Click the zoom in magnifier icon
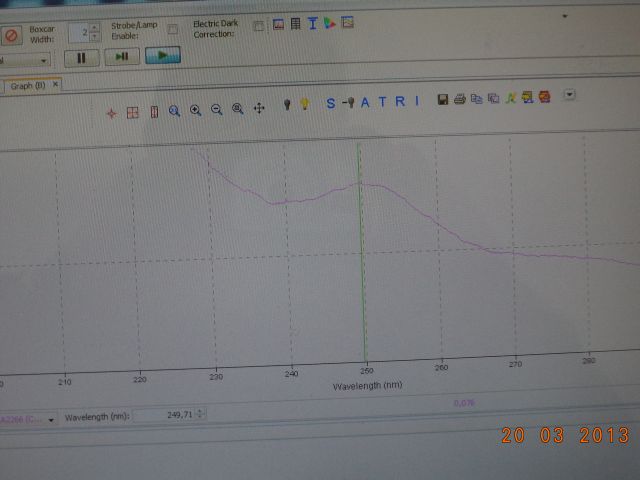This screenshot has height=480, width=640. pos(196,110)
